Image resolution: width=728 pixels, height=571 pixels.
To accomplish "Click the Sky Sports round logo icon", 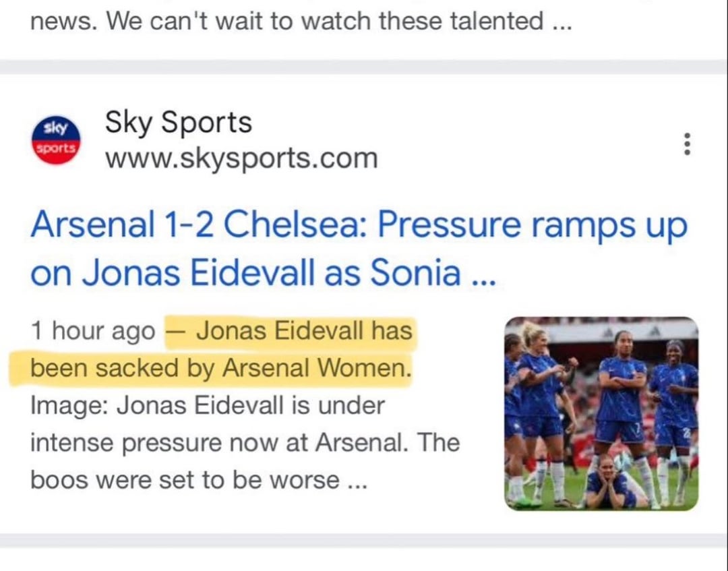I will click(x=56, y=140).
